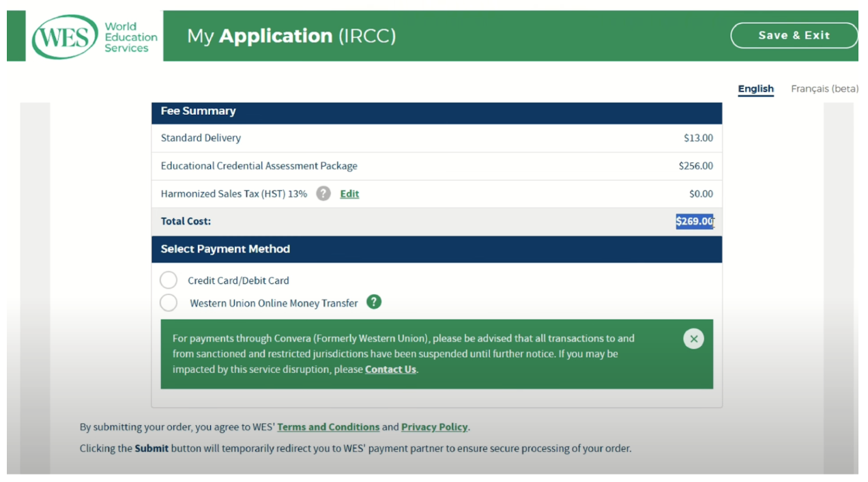Click the Edit link beside Harmonized Sales Tax
Viewport: 868px width, 482px height.
tap(349, 194)
